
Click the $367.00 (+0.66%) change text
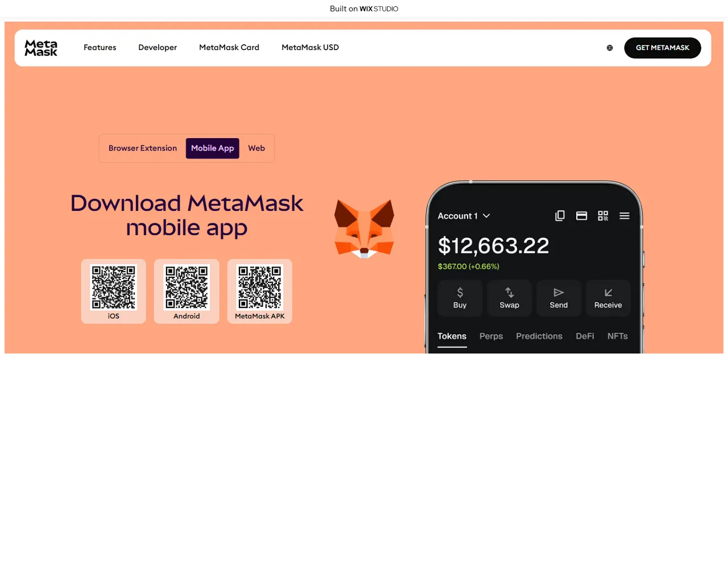[x=469, y=267]
